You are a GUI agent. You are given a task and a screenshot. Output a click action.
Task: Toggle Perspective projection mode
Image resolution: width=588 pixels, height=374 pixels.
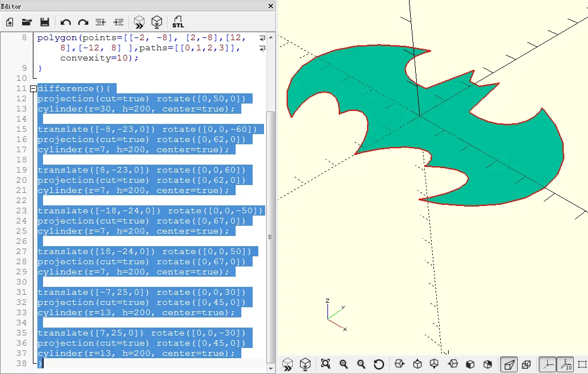(x=509, y=364)
